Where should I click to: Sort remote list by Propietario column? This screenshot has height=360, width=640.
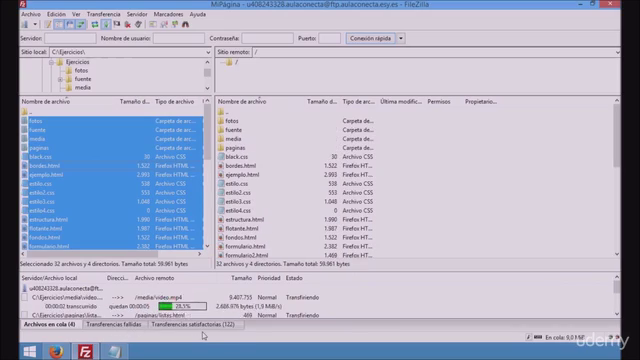coord(481,102)
